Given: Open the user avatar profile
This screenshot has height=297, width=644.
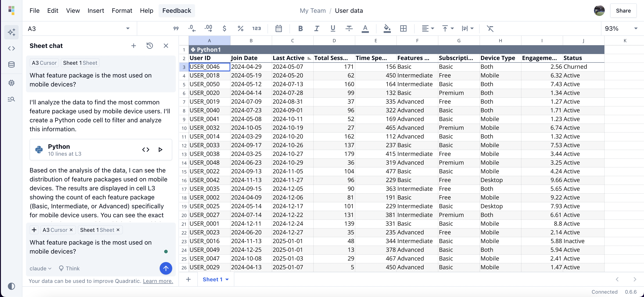Looking at the screenshot, I should point(600,11).
